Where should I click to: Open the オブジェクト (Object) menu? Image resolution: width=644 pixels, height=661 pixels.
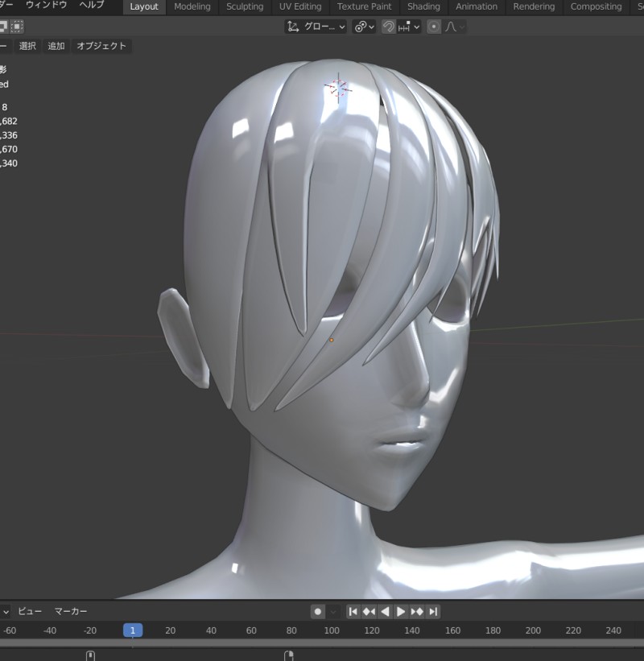click(x=101, y=46)
